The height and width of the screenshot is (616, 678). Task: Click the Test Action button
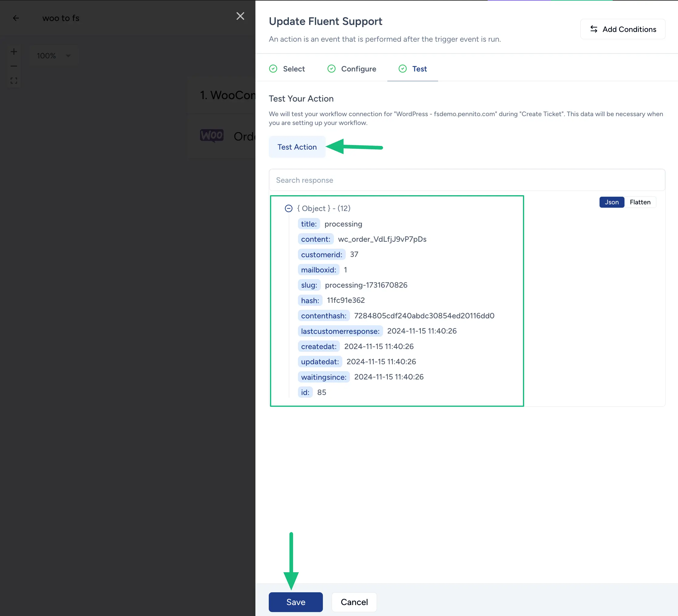point(297,147)
